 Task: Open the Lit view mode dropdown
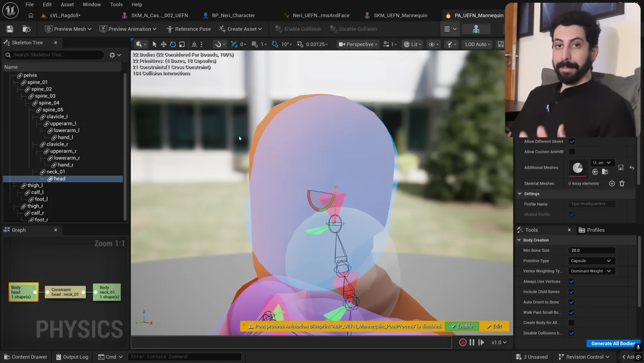[413, 45]
